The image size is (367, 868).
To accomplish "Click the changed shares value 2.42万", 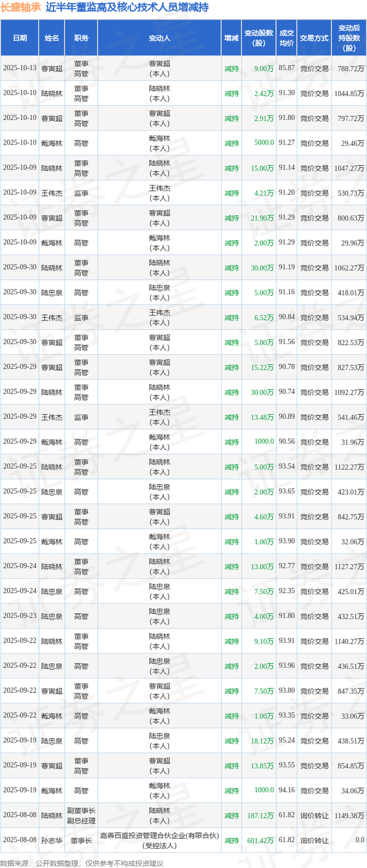I will 264,93.
